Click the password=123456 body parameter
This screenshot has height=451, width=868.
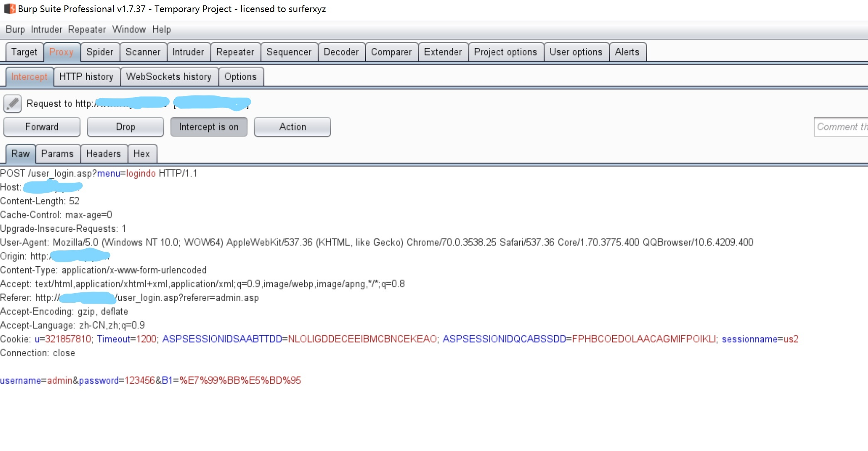point(117,380)
